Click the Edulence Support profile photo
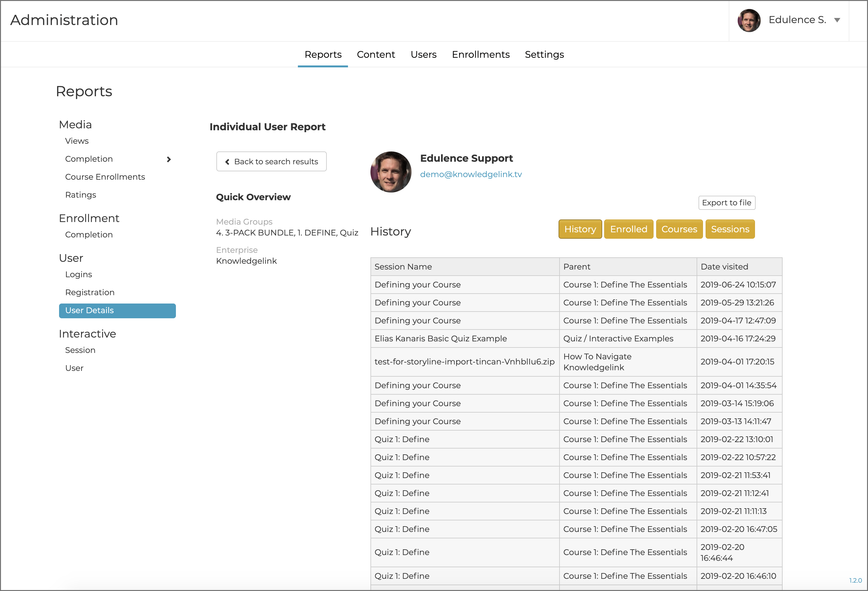This screenshot has width=868, height=591. [x=391, y=172]
